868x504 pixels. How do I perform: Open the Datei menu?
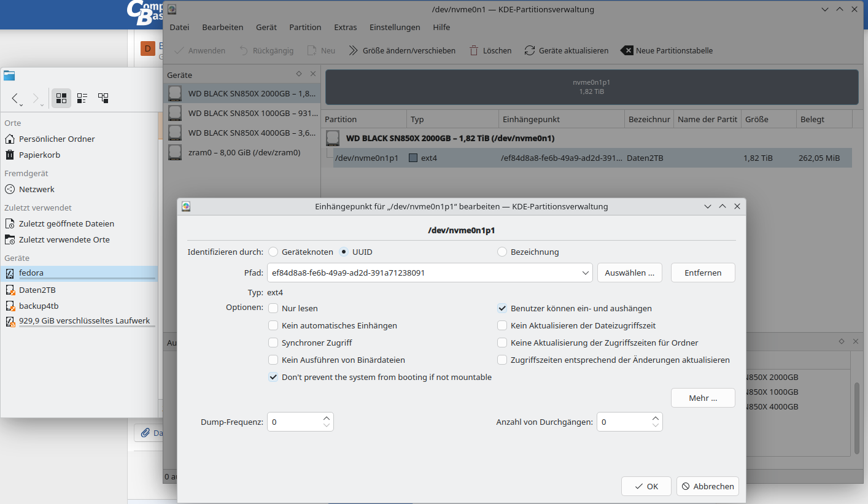pos(179,27)
